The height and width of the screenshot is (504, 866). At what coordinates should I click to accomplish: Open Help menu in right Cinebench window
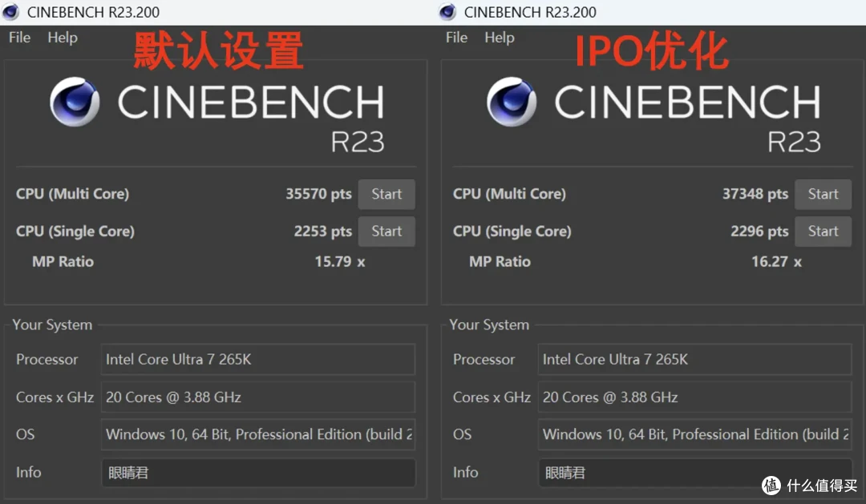point(500,38)
